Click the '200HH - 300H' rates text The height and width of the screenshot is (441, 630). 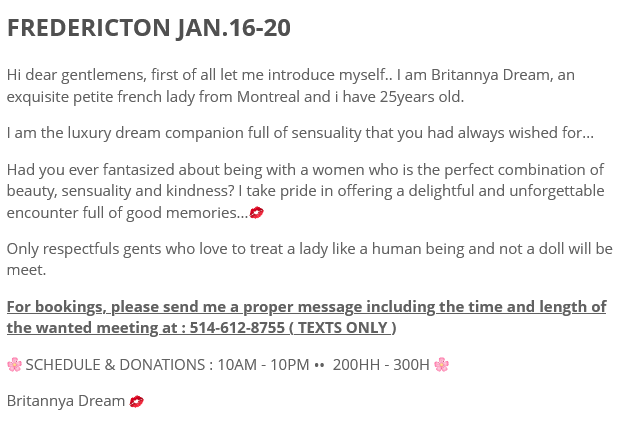pos(381,365)
